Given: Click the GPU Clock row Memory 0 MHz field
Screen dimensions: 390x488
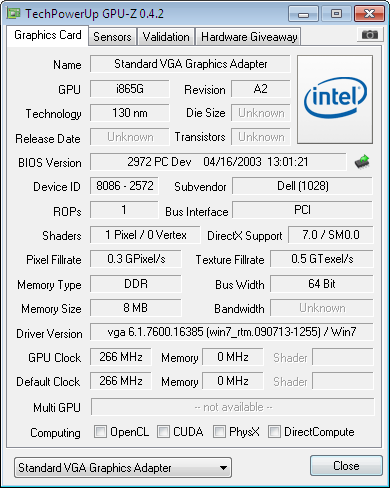Looking at the screenshot, I should click(233, 357).
